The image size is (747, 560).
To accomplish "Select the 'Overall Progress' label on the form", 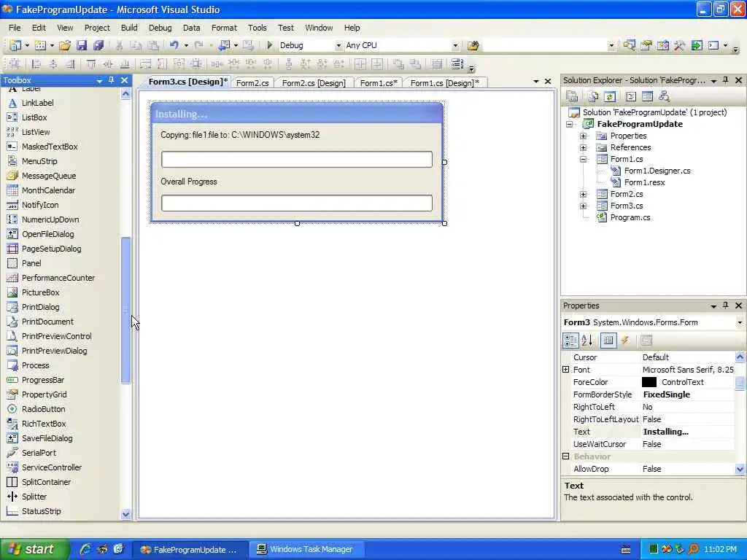I will (189, 182).
